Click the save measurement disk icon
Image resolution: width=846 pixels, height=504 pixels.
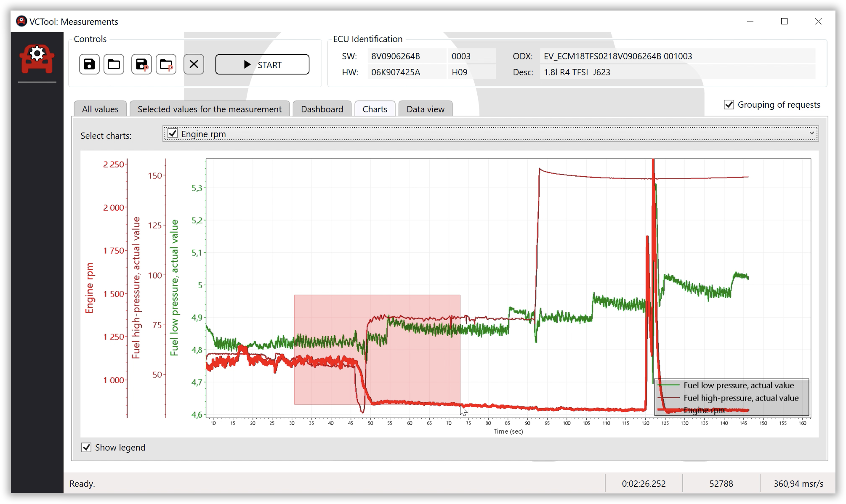(89, 64)
